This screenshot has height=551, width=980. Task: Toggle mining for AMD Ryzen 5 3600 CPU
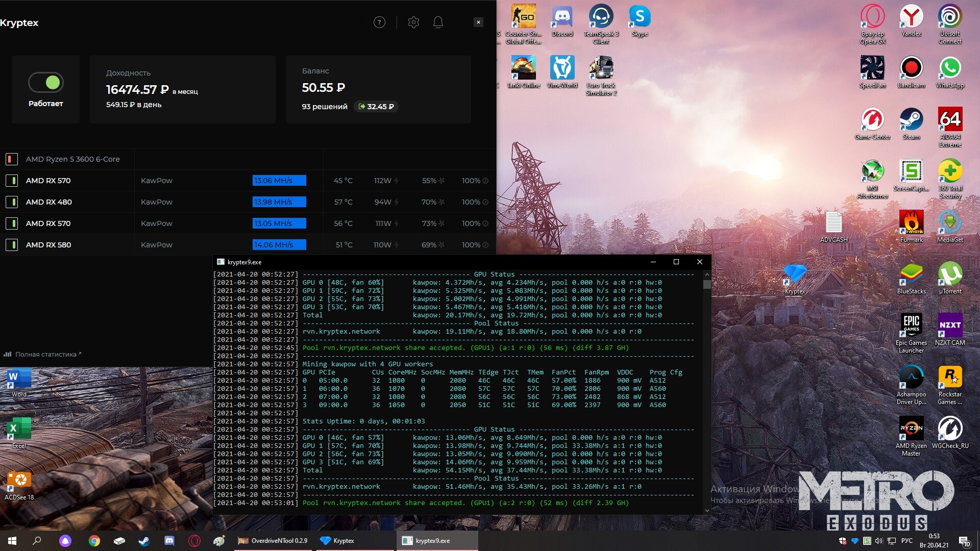[x=11, y=159]
